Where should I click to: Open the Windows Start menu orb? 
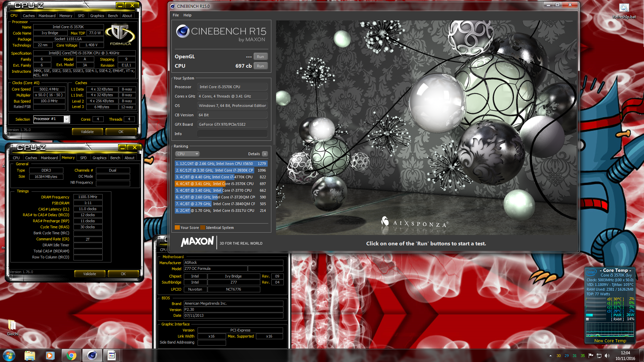9,355
